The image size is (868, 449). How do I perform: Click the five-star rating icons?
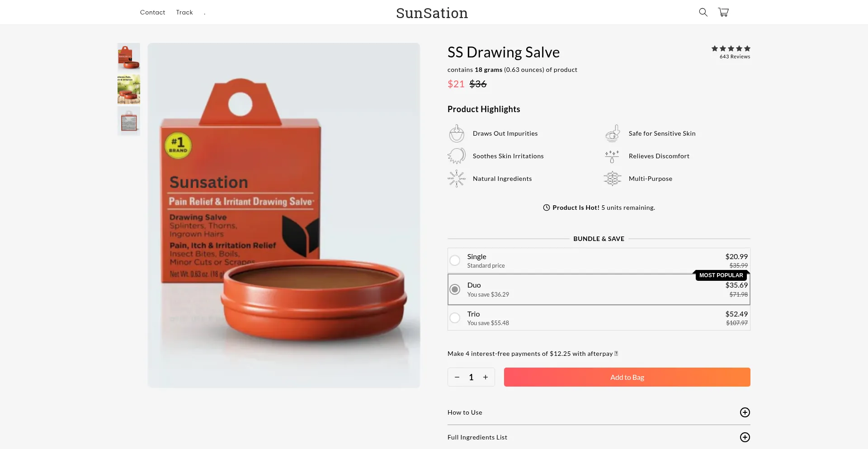coord(731,48)
